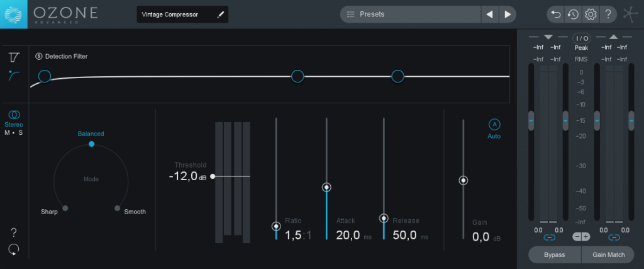Click the module reset circular arrow icon

(14, 249)
